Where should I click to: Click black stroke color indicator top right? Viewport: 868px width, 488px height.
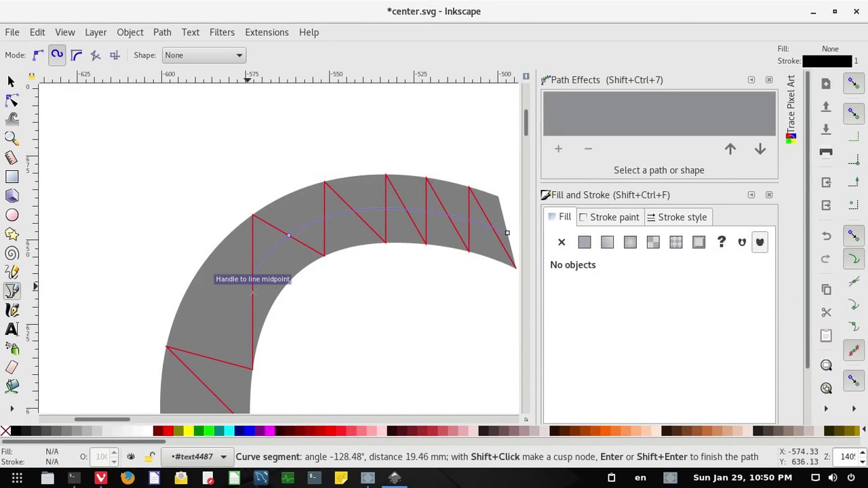point(827,61)
